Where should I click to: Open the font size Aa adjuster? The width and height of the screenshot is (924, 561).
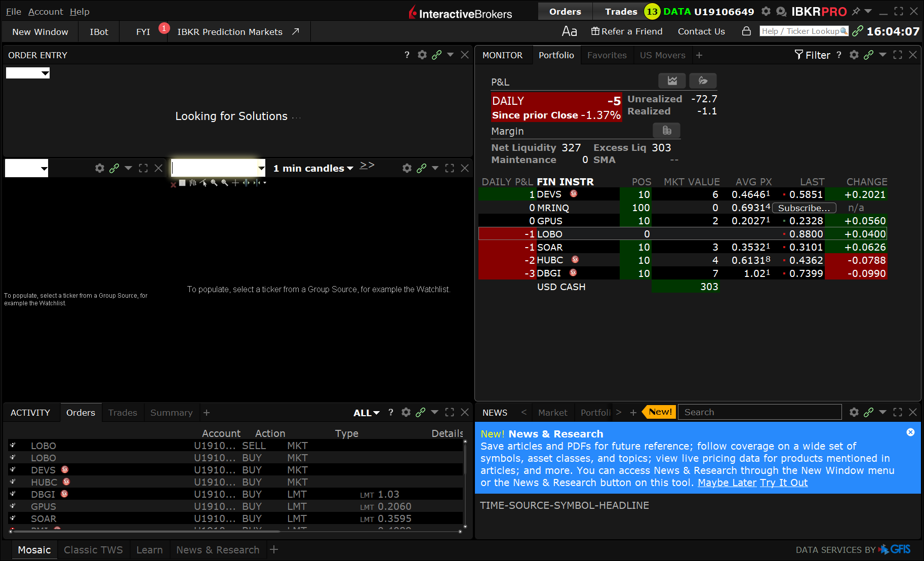click(570, 31)
